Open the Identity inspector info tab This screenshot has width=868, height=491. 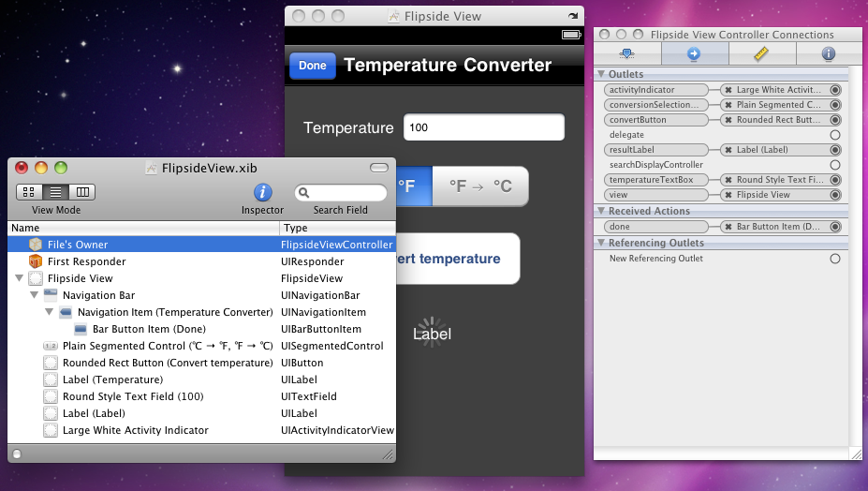[828, 53]
